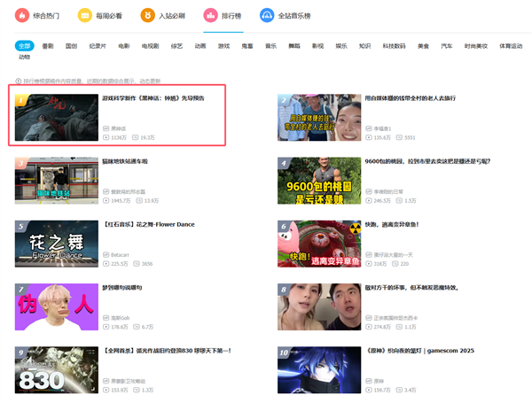Click UP icon beside 原神 uploader
Viewport: 532px width, 403px height.
369,382
